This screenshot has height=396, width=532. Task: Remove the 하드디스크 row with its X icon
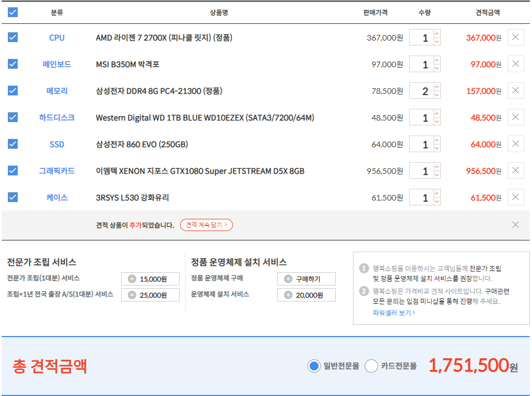click(515, 117)
